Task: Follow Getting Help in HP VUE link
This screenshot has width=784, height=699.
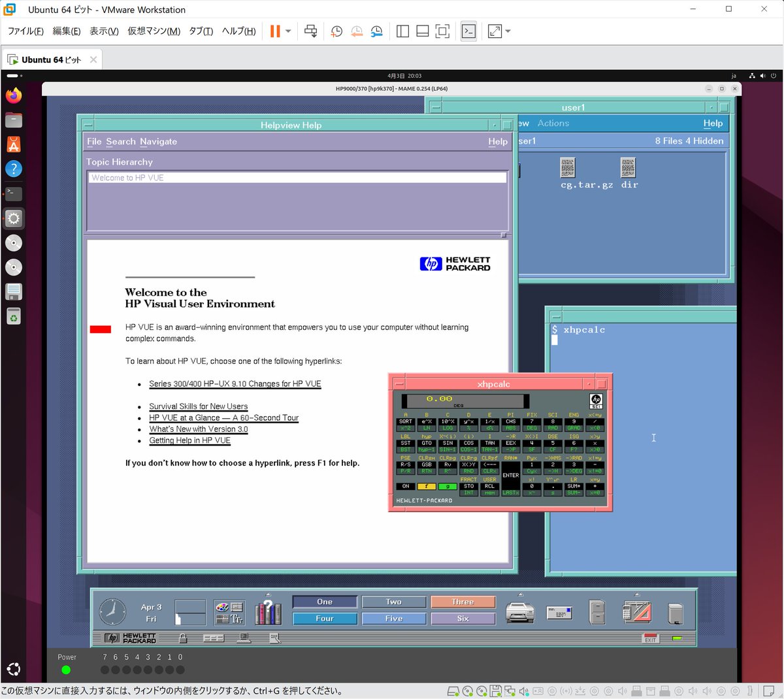Action: click(x=190, y=440)
